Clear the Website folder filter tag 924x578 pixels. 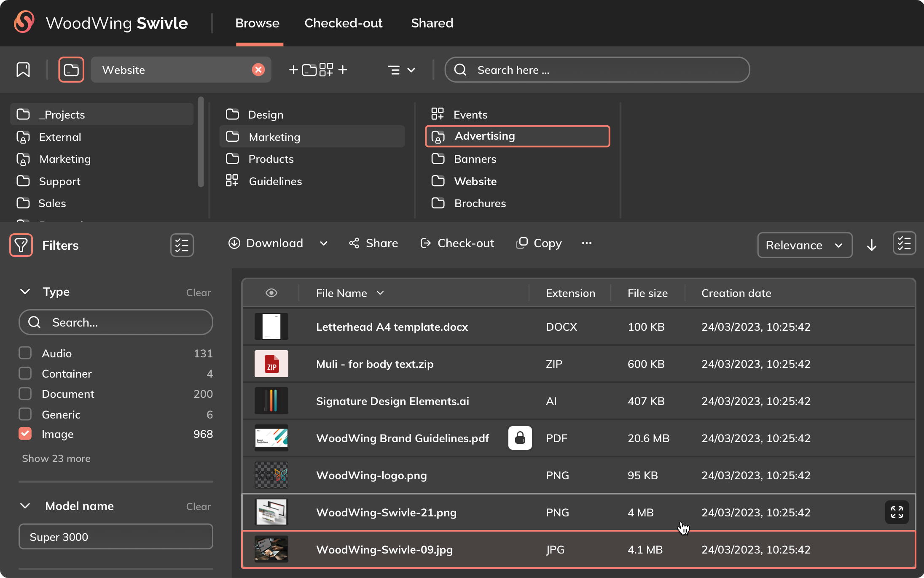click(x=258, y=70)
